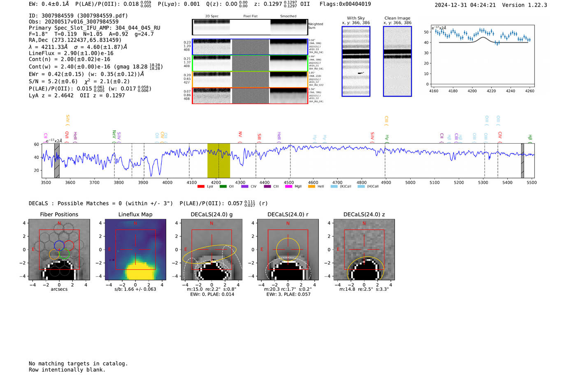Click the Lineflux Map thumbnail
This screenshot has width=576, height=392.
(135, 250)
